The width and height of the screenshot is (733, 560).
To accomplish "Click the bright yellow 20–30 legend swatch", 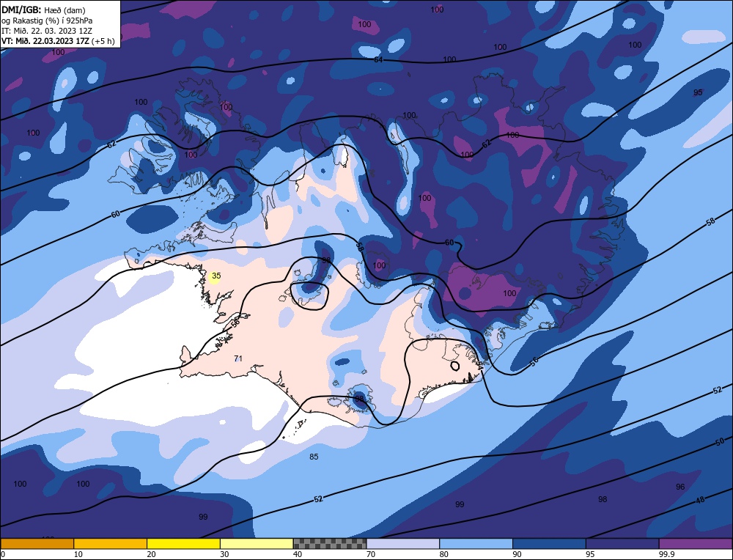I will (x=183, y=543).
